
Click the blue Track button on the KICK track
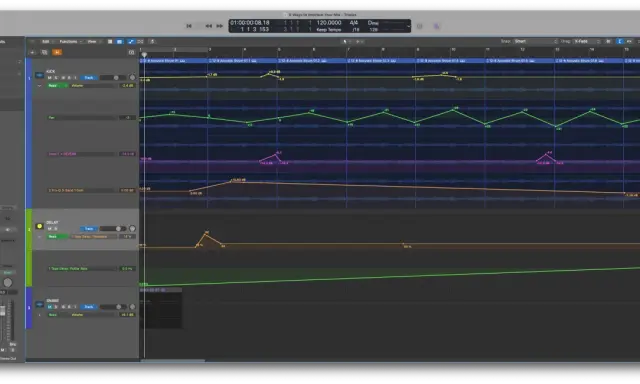(89, 78)
